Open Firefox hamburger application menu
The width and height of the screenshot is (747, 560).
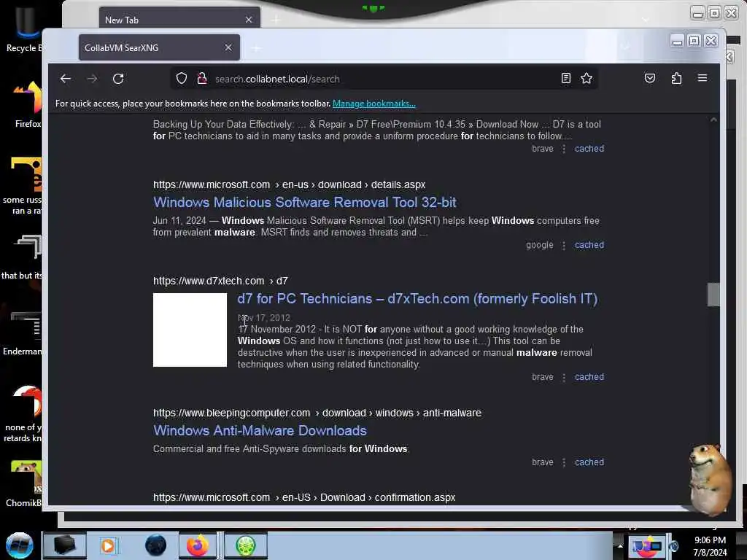point(703,78)
